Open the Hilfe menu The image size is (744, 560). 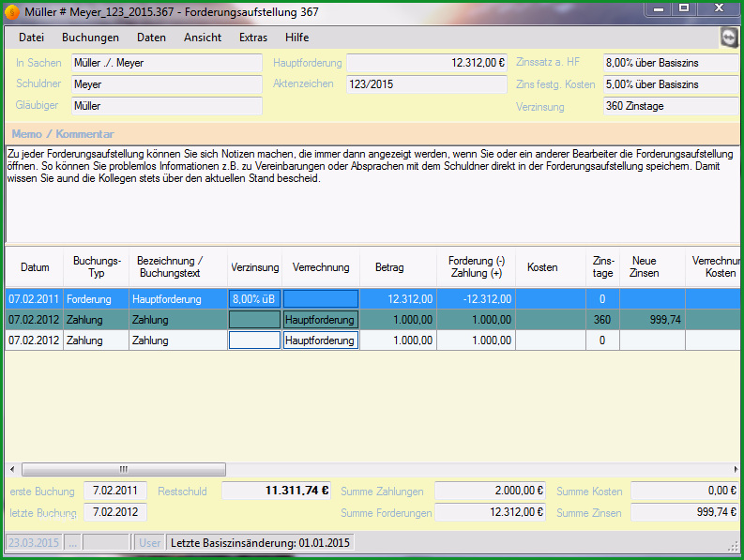point(297,38)
